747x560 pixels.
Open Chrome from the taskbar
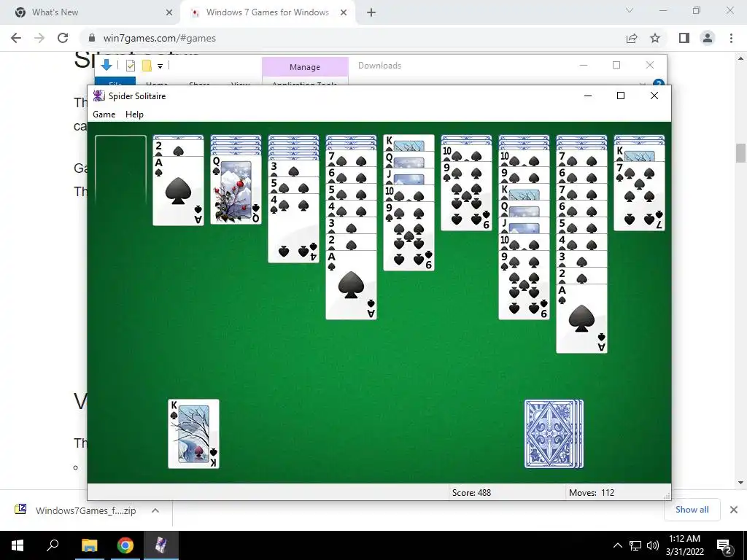point(125,545)
